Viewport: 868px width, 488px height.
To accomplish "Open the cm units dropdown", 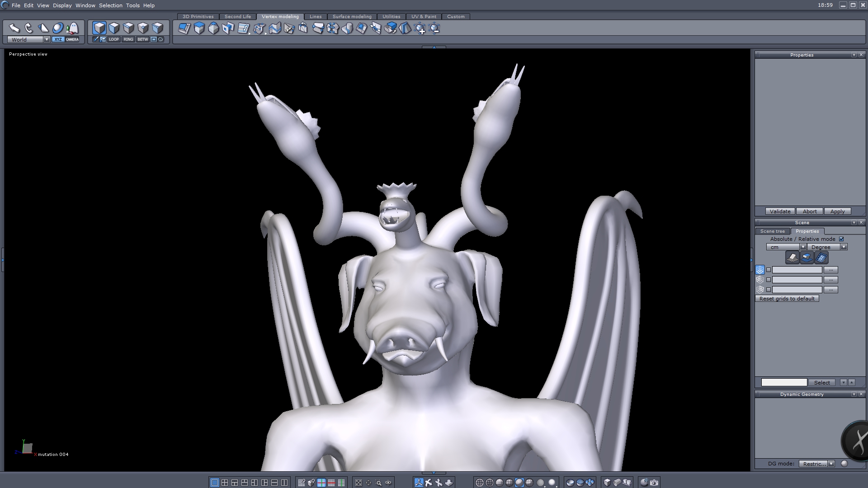I will click(802, 247).
